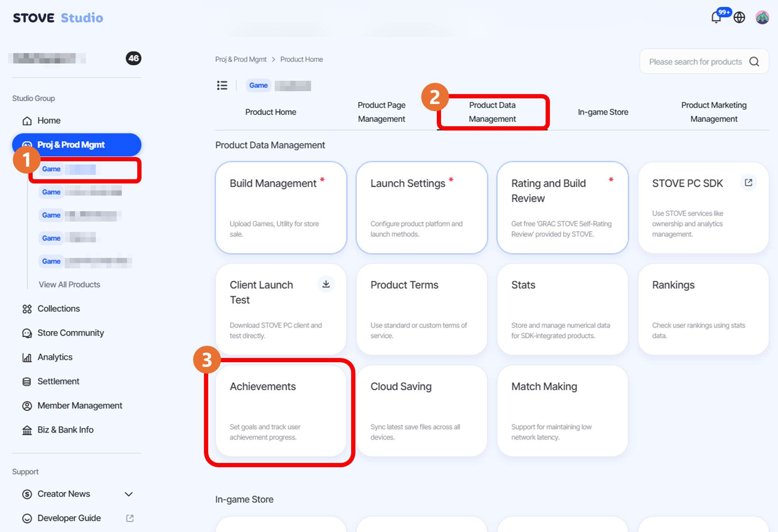Click Proj & Prod Mgmt breadcrumb

tap(241, 59)
